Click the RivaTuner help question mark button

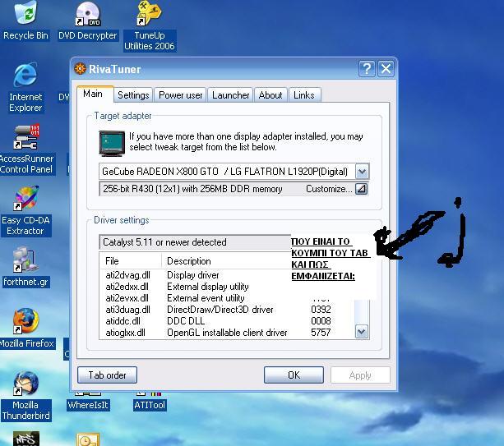click(367, 69)
